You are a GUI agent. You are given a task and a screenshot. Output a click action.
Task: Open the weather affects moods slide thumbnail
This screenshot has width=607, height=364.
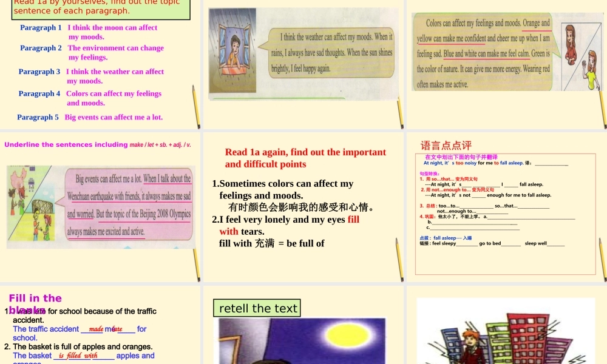click(x=303, y=64)
